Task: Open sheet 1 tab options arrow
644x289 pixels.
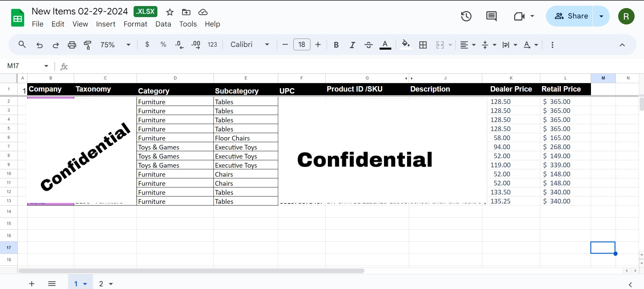Action: pos(85,284)
